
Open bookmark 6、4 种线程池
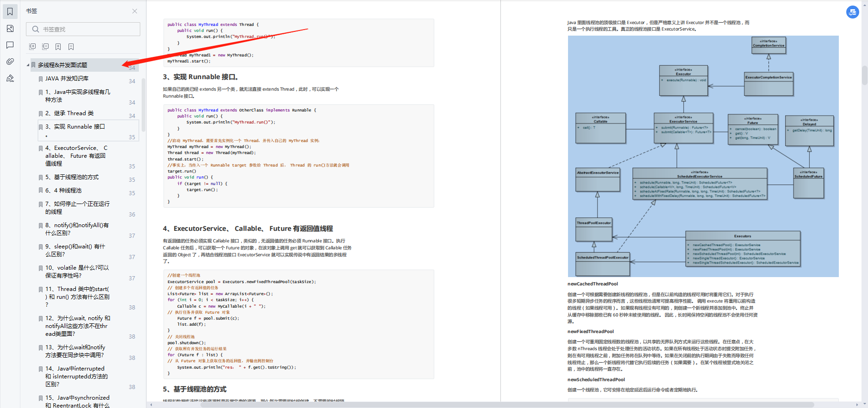click(63, 191)
